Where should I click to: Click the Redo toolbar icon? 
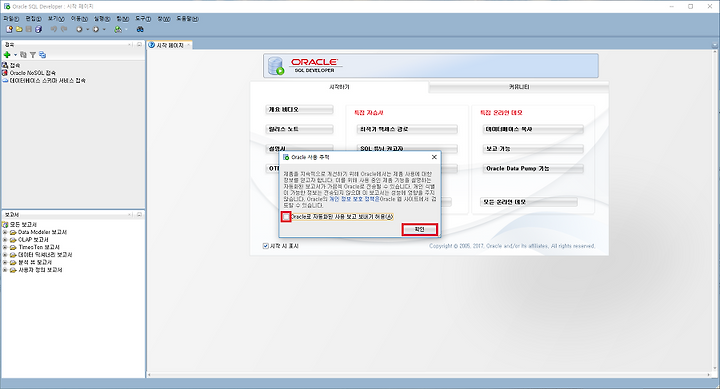tap(64, 29)
